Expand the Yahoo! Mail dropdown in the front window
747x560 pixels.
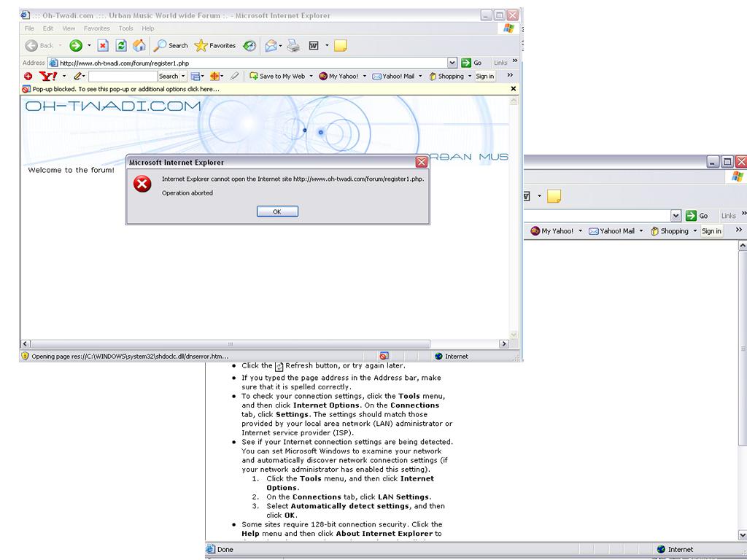420,76
